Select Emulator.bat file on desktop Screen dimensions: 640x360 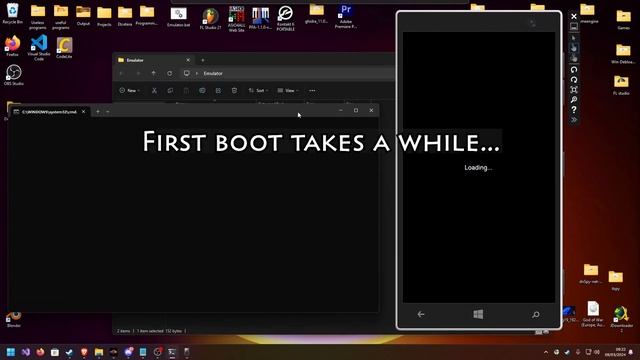point(178,17)
